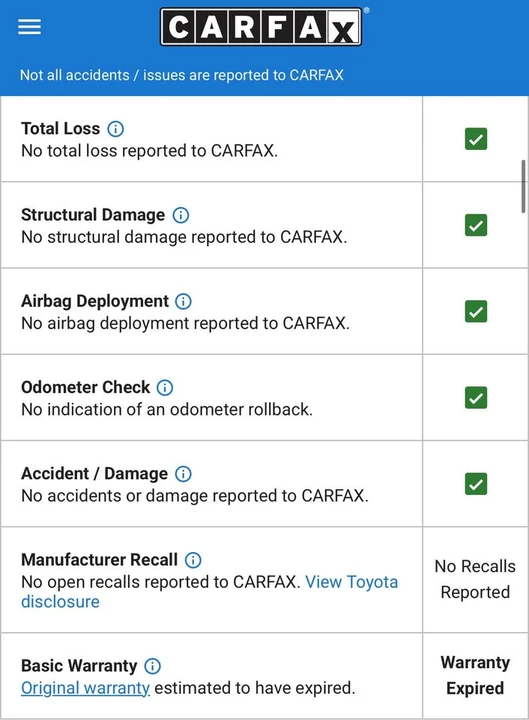Click the Odometer Check green checkmark

(476, 398)
